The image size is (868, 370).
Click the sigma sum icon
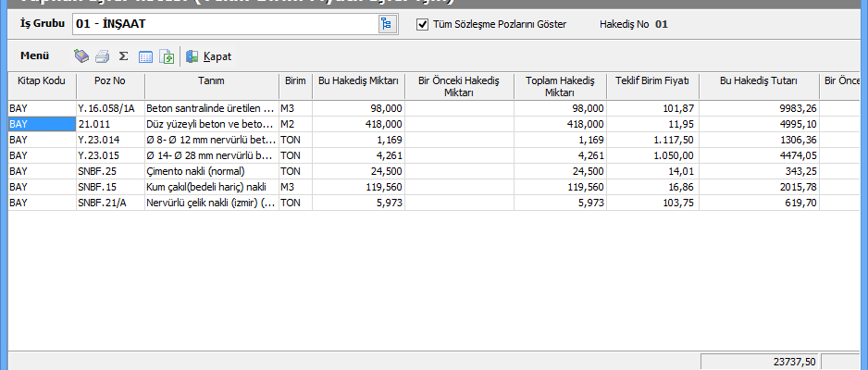point(124,56)
